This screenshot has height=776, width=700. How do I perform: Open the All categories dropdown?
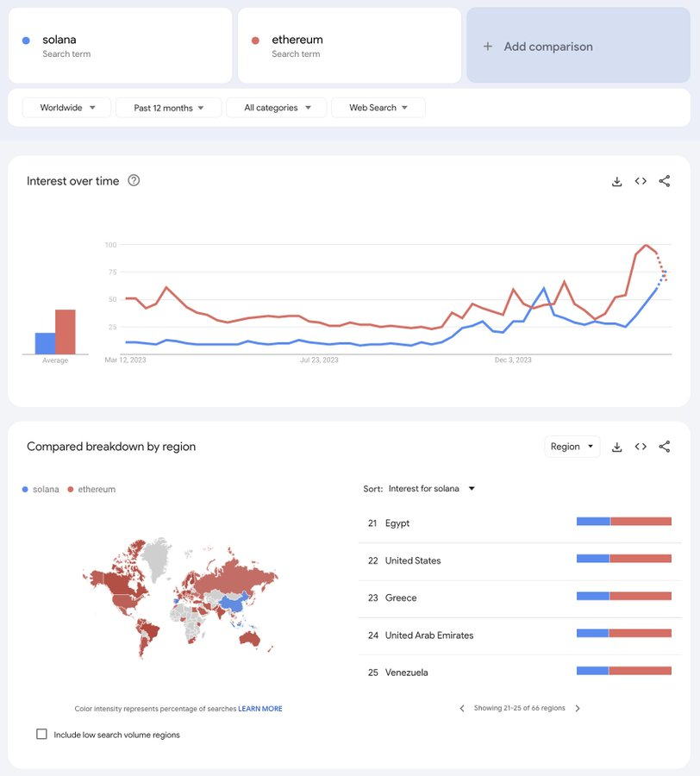(277, 108)
